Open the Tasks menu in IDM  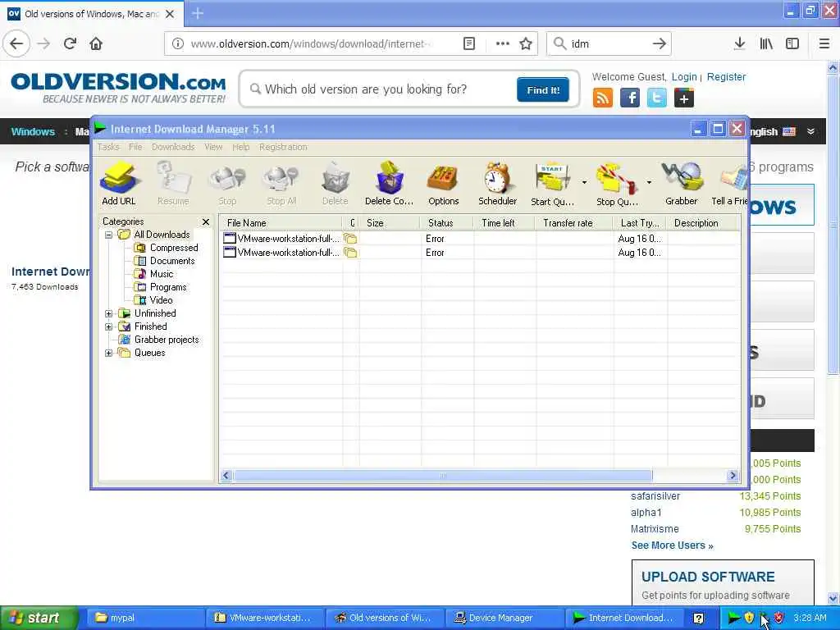[x=108, y=147]
